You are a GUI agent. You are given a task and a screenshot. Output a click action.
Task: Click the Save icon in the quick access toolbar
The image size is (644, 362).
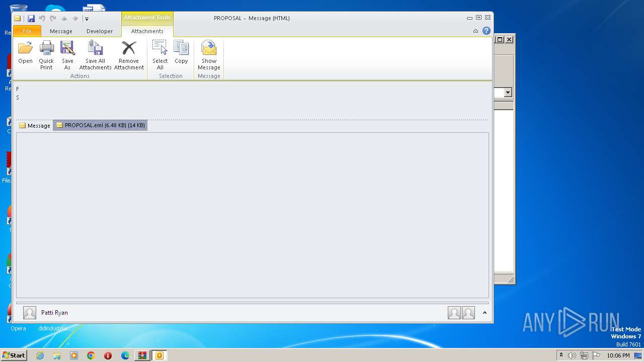tap(31, 19)
